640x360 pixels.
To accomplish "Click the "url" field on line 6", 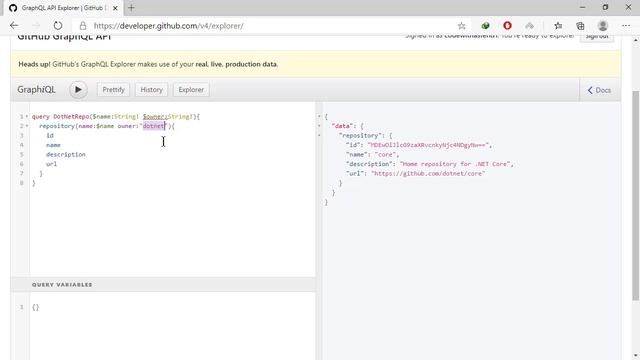I will coord(51,164).
